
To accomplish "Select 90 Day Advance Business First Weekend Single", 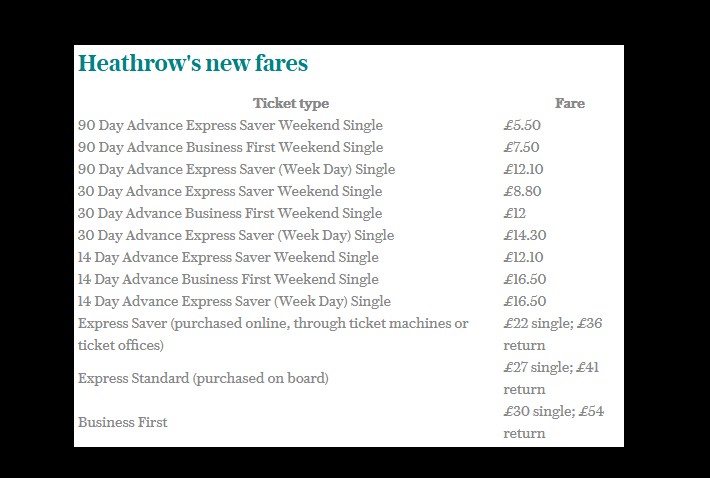I will coord(230,147).
